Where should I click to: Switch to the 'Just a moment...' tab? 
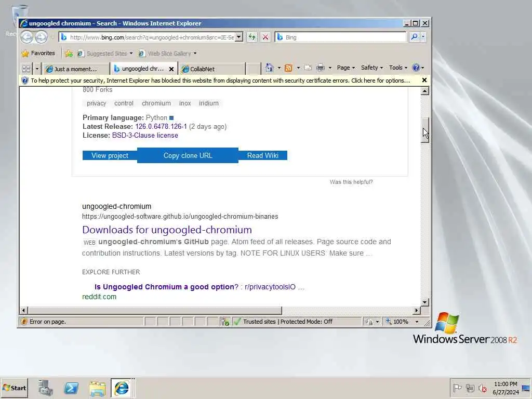pos(75,69)
